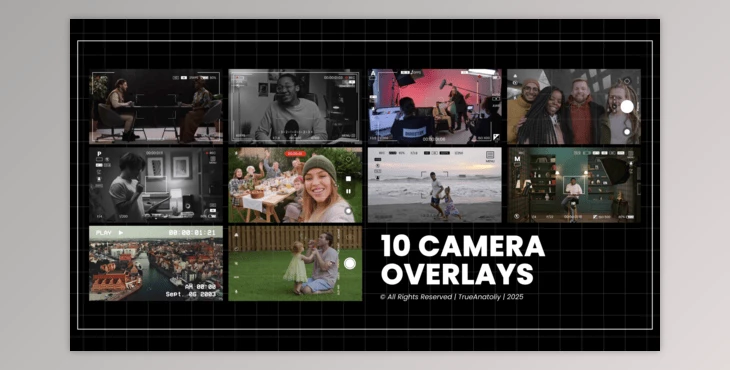
Task: Open the aerial city VHS overlay thumbnail
Action: pos(156,263)
